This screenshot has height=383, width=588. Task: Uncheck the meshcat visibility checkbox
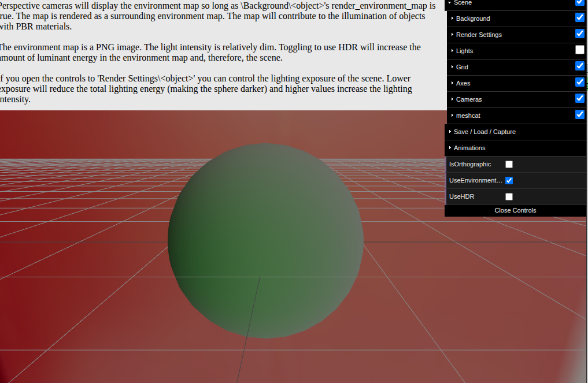click(x=579, y=114)
